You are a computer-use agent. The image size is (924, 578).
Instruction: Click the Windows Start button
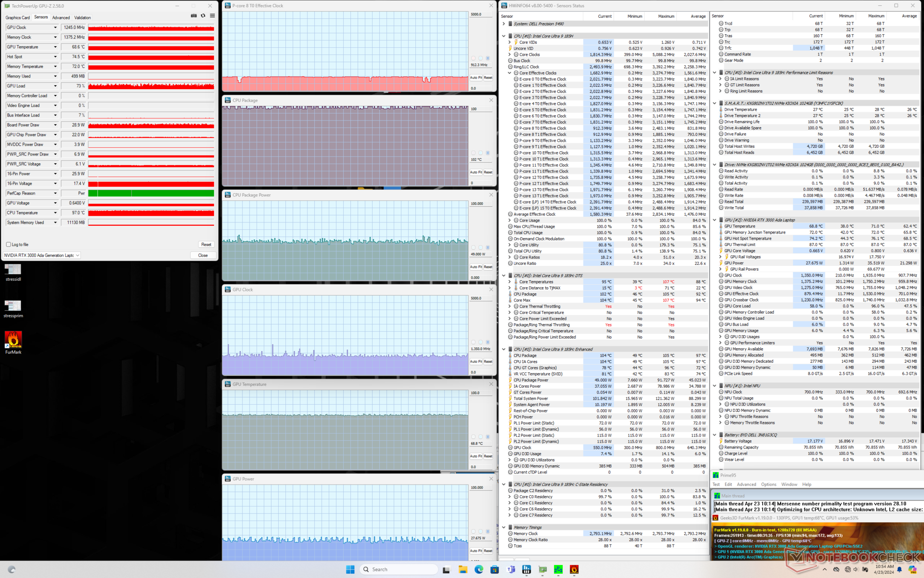[350, 569]
